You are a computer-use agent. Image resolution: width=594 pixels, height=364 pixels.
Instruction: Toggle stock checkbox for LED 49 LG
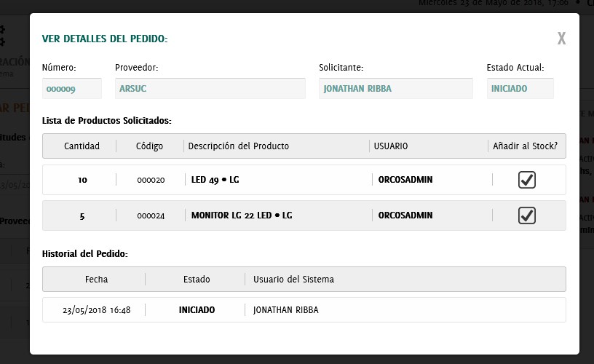click(x=527, y=180)
